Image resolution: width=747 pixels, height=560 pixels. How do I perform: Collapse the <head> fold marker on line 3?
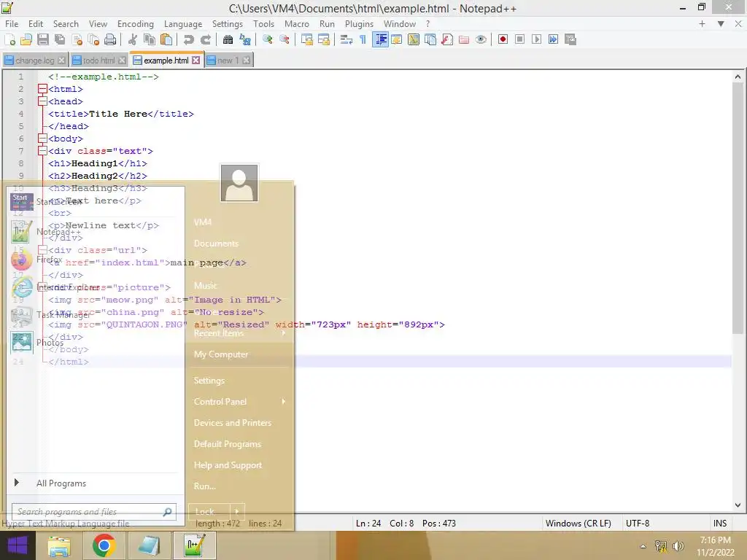point(42,101)
